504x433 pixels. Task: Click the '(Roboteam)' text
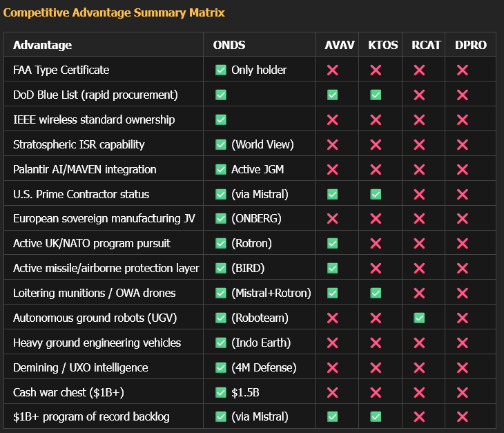tap(260, 318)
